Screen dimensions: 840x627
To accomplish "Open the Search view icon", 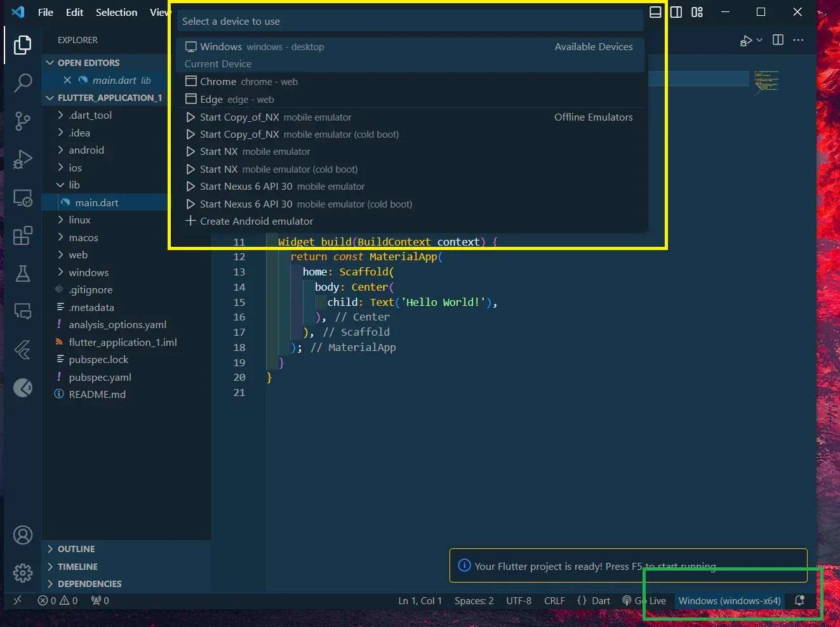I will [x=23, y=83].
